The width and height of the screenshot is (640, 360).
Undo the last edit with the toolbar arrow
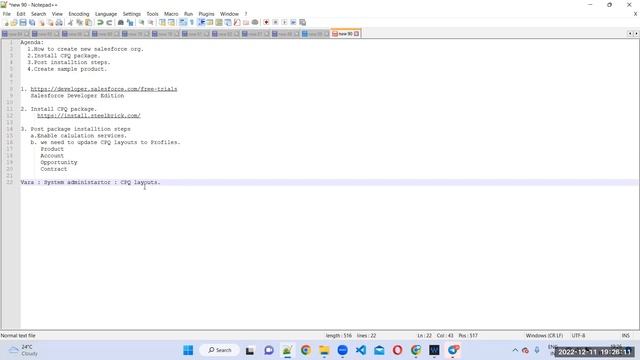pos(100,22)
